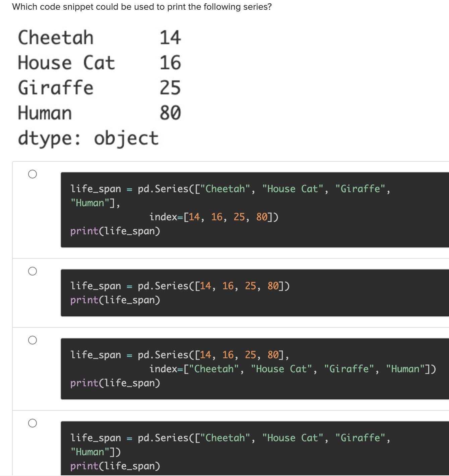Choose the radio option for pd.Series([14, 16, 25, 80]) only

[33, 271]
